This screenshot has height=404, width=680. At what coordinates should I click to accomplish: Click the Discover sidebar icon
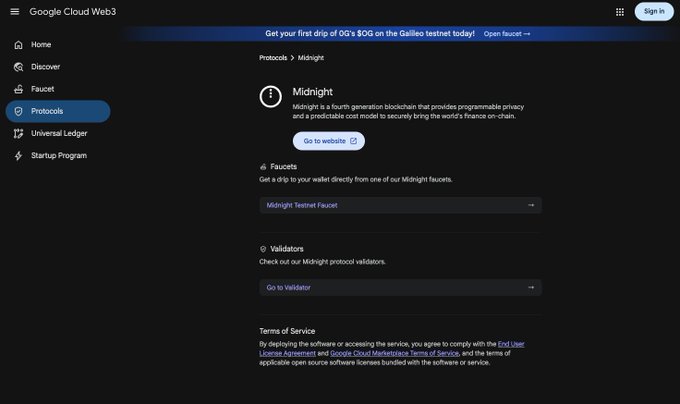18,67
